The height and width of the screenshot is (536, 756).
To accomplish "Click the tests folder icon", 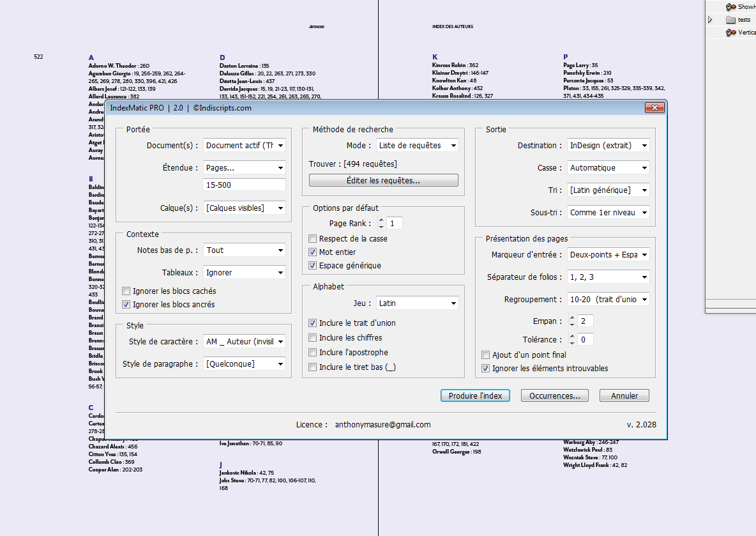I will pos(731,20).
